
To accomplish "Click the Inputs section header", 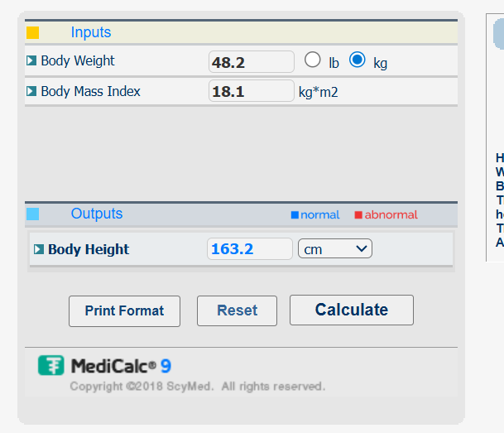I will [91, 32].
